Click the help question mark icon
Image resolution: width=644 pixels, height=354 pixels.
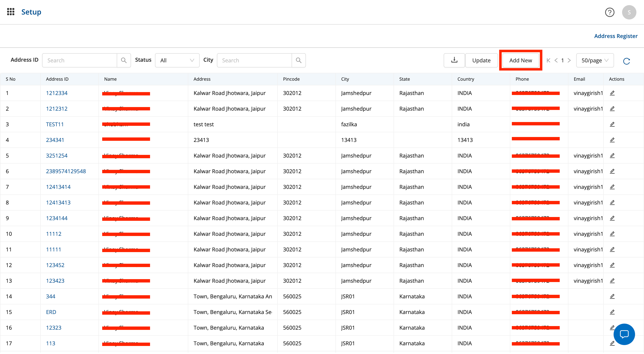click(x=609, y=12)
